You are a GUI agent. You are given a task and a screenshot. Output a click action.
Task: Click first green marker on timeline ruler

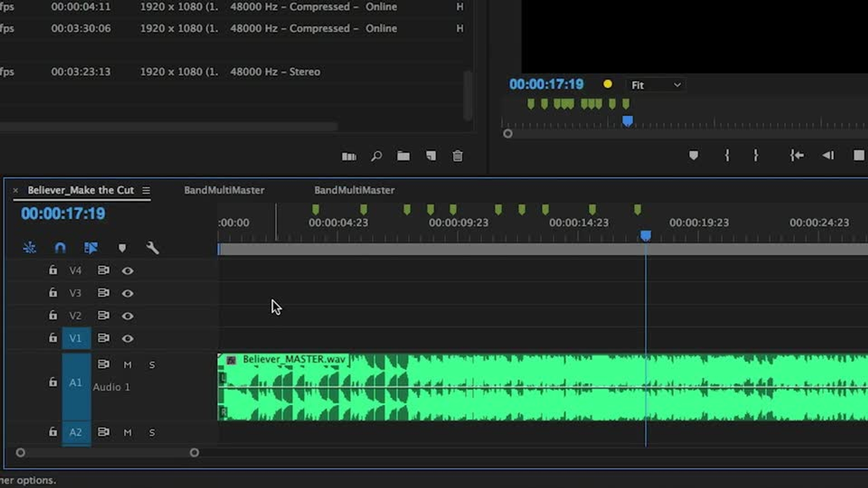click(x=316, y=209)
